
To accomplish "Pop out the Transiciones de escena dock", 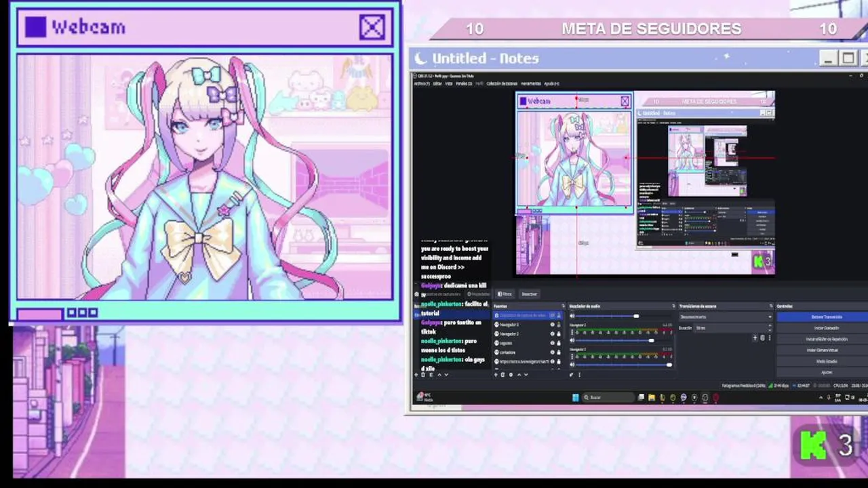I will 771,306.
